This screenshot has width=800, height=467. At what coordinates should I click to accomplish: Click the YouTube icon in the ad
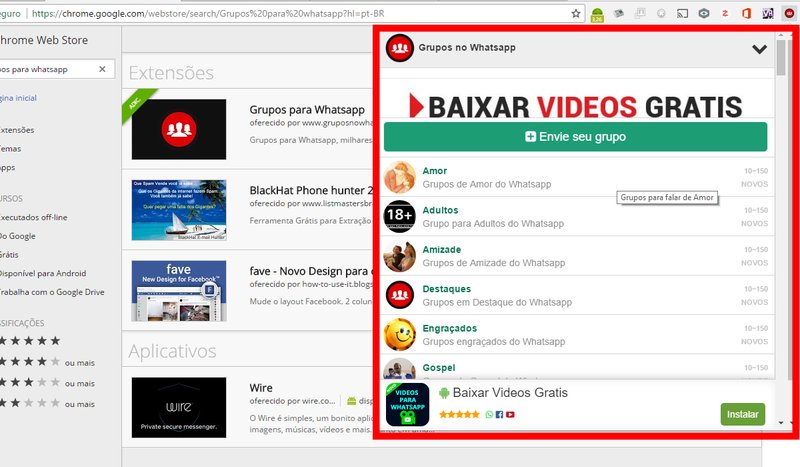coord(510,414)
